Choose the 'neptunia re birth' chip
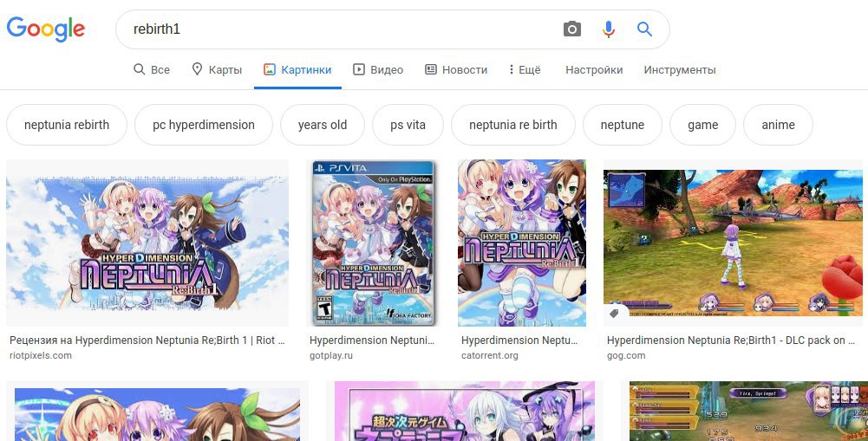Viewport: 868px width, 441px height. pyautogui.click(x=513, y=125)
